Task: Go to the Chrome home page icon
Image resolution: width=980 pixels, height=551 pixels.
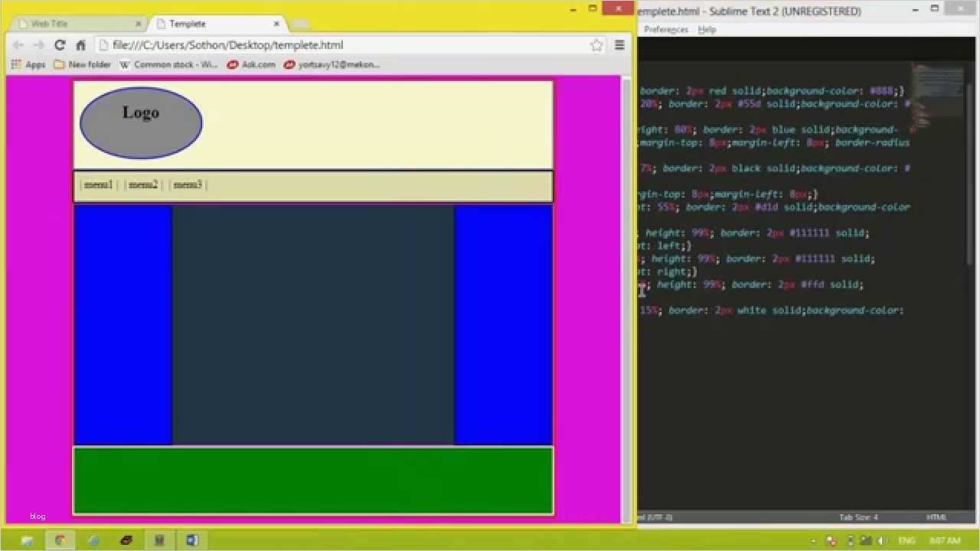Action: point(80,45)
